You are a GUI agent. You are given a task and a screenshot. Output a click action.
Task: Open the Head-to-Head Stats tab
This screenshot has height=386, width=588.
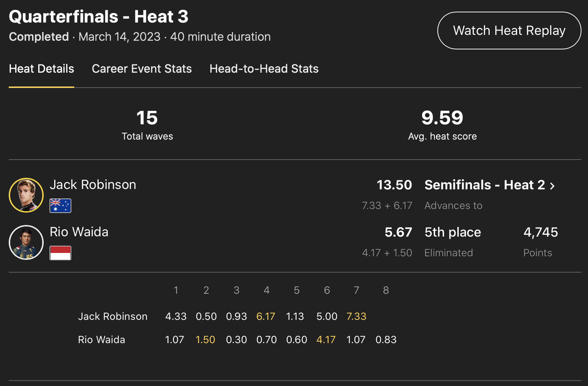tap(264, 69)
